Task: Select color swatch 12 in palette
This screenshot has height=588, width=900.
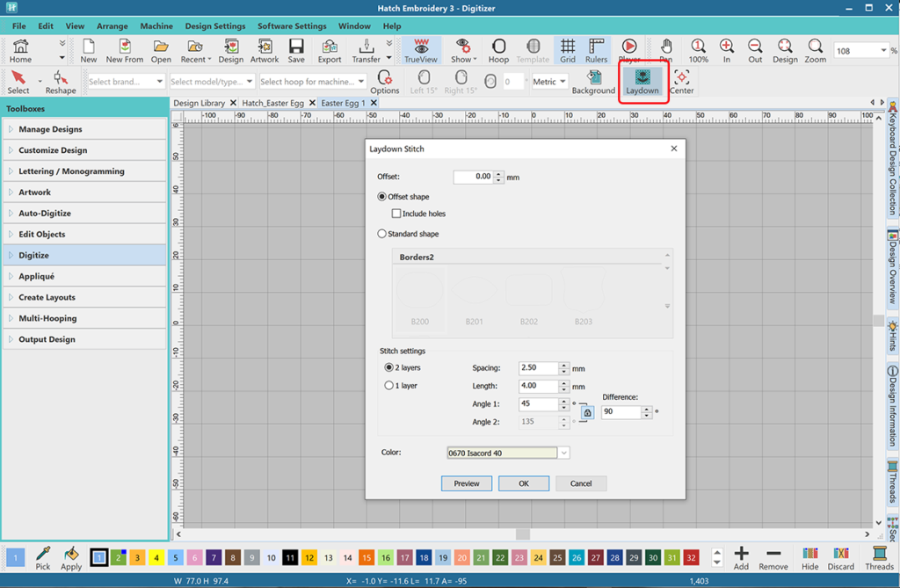Action: click(309, 558)
